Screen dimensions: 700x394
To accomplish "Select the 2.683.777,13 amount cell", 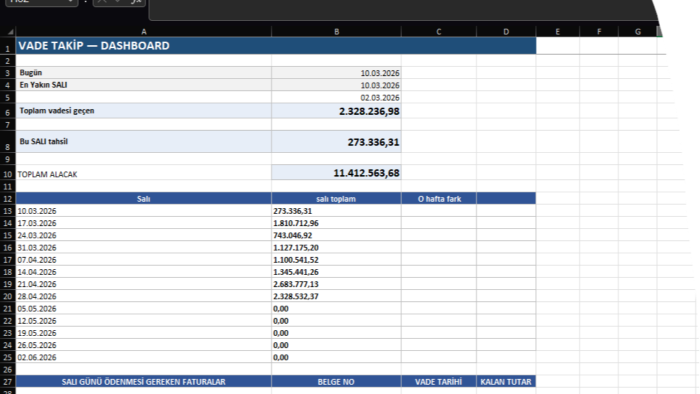I will point(336,284).
